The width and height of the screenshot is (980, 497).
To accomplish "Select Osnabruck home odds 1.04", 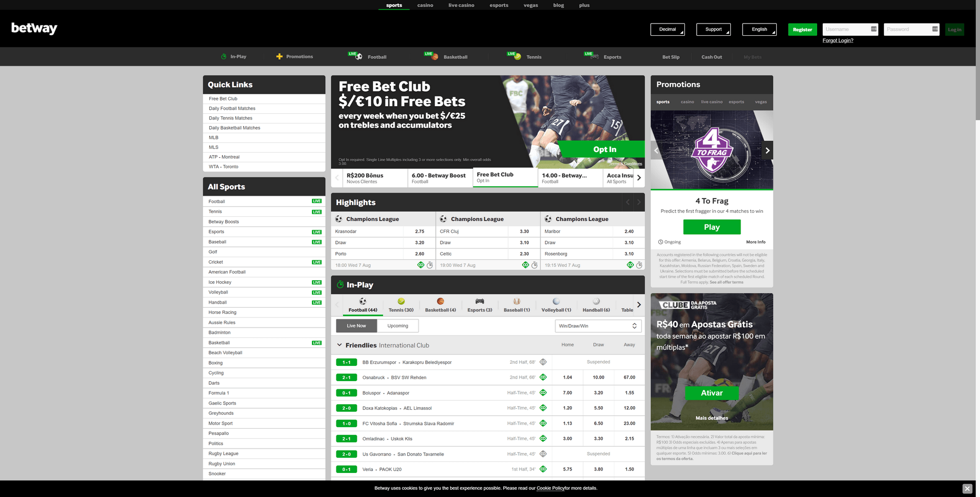I will click(568, 378).
